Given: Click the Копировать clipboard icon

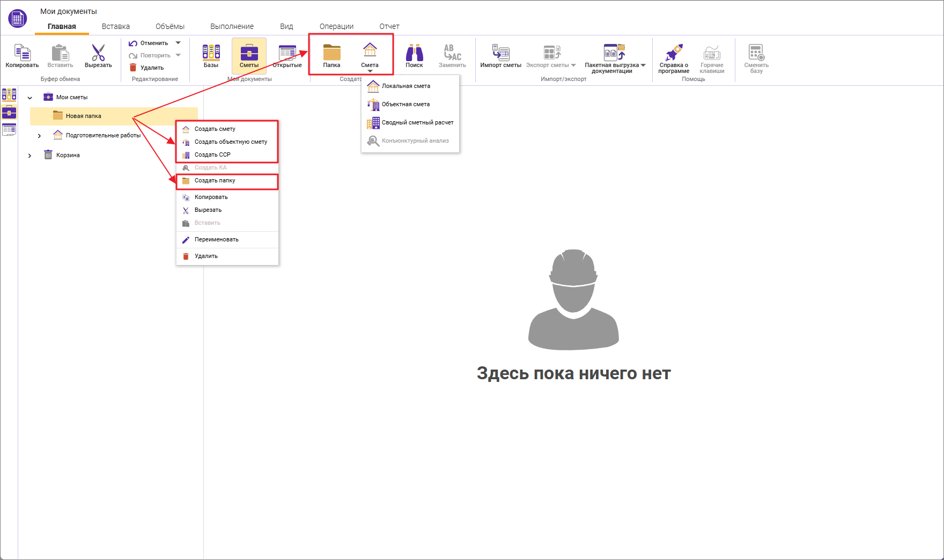Looking at the screenshot, I should 22,54.
